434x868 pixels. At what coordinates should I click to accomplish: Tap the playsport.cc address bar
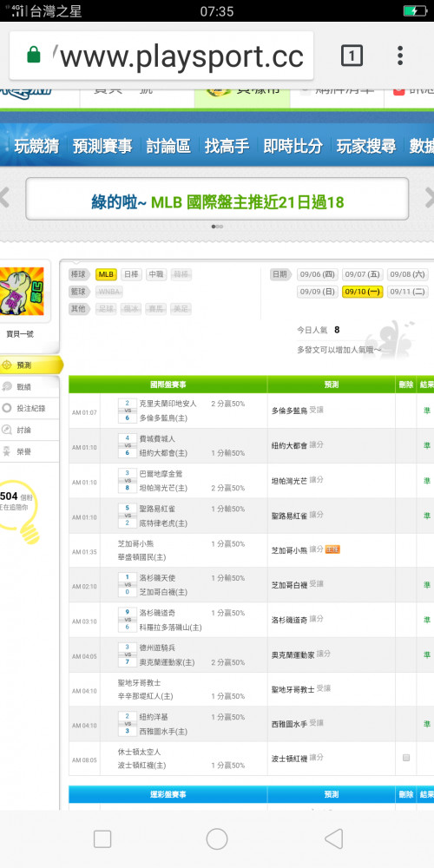click(161, 56)
